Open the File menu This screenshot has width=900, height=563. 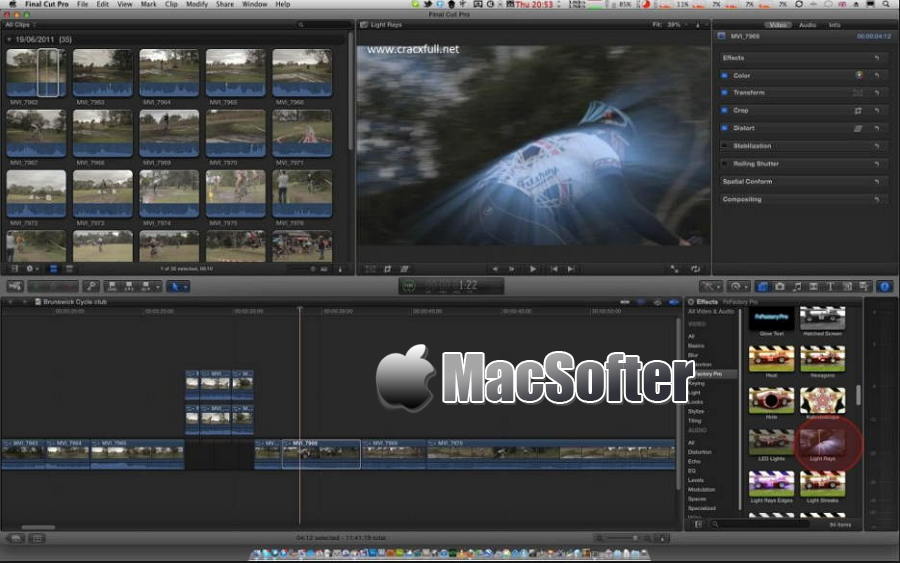coord(83,4)
